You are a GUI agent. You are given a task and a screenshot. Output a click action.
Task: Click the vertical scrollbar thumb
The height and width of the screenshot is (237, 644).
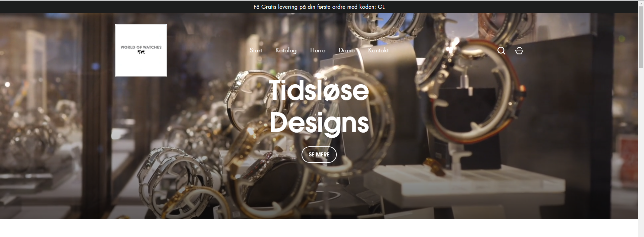click(x=641, y=37)
